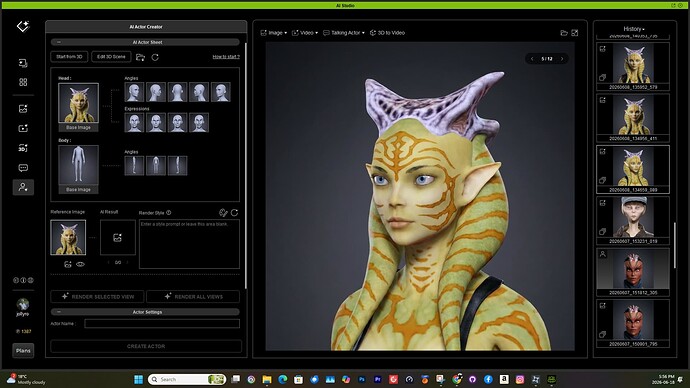Open the How to start? link
Viewport: 690px width, 388px height.
coord(226,57)
